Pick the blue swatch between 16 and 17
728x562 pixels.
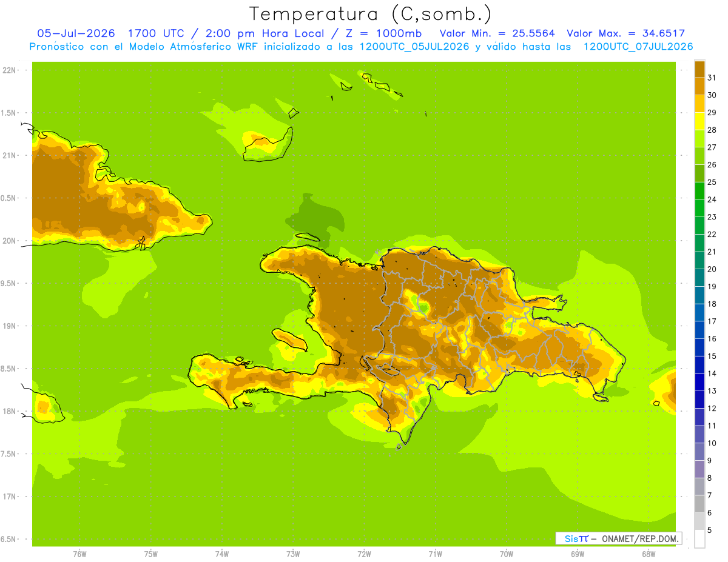click(699, 330)
